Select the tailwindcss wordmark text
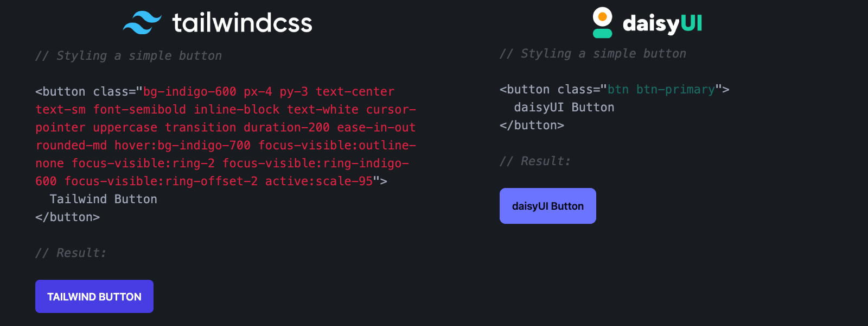Viewport: 868px width, 326px height. click(x=242, y=23)
